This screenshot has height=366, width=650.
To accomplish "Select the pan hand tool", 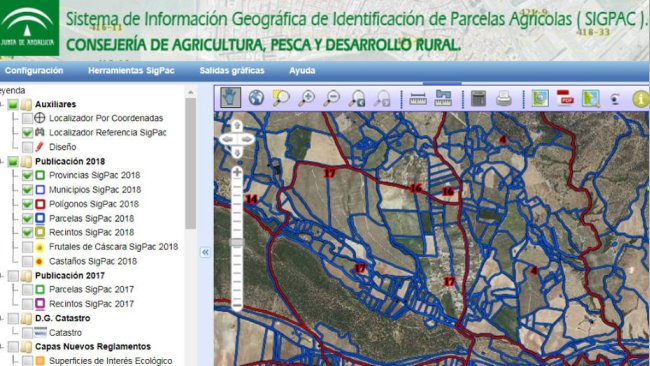I will [230, 98].
